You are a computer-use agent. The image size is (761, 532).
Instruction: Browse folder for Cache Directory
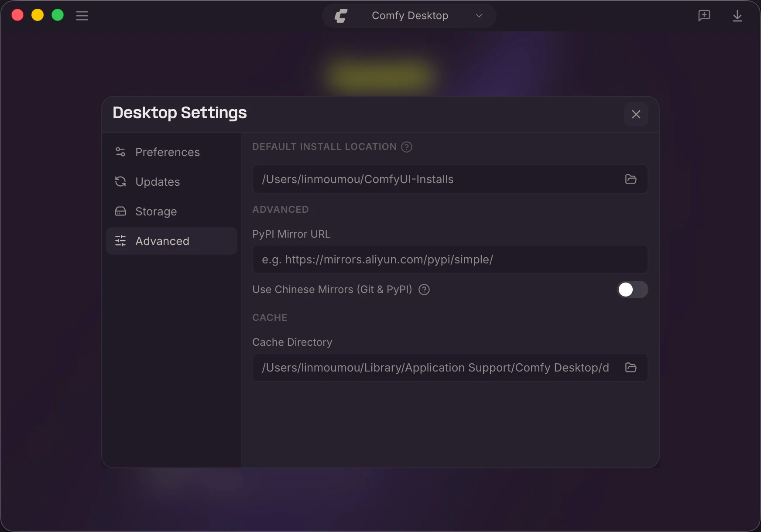click(631, 368)
